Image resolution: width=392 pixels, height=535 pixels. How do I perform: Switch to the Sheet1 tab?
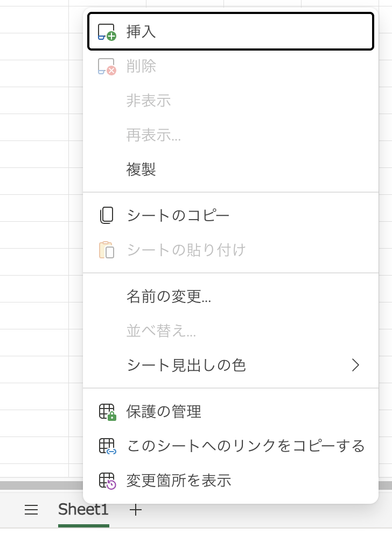pyautogui.click(x=83, y=510)
